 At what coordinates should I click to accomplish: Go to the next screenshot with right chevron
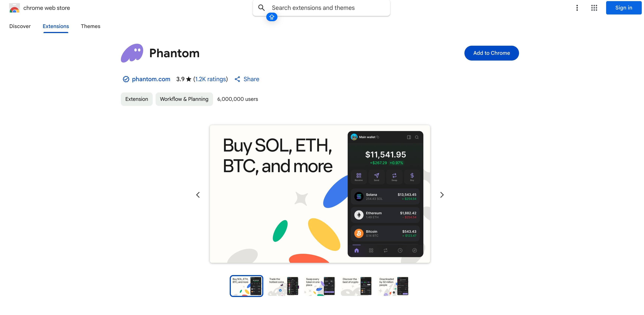click(442, 195)
